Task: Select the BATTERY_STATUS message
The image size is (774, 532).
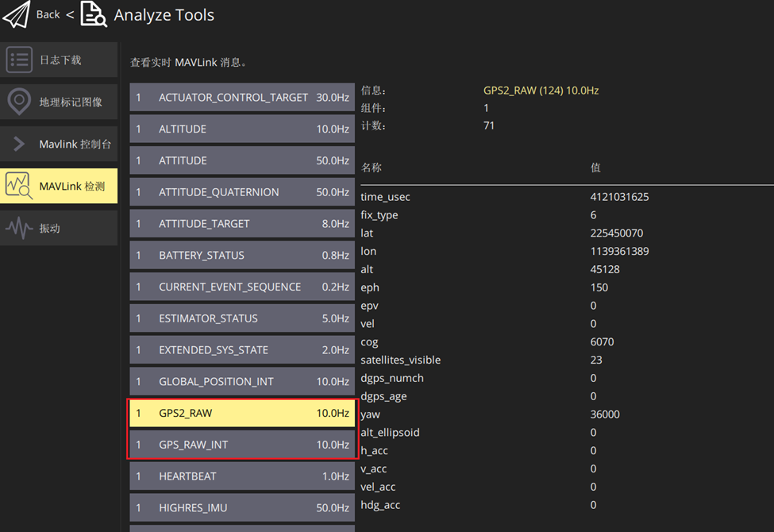Action: [242, 255]
